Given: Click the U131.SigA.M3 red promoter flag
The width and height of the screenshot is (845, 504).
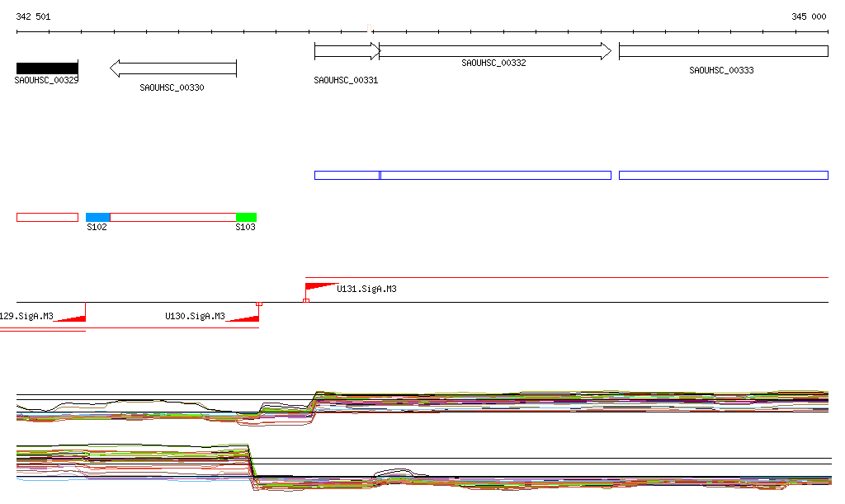Looking at the screenshot, I should point(317,287).
